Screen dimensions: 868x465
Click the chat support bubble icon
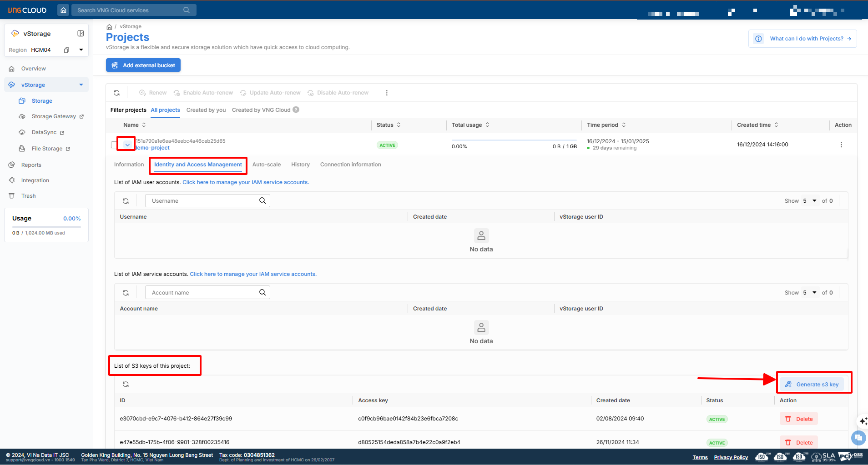coord(858,438)
